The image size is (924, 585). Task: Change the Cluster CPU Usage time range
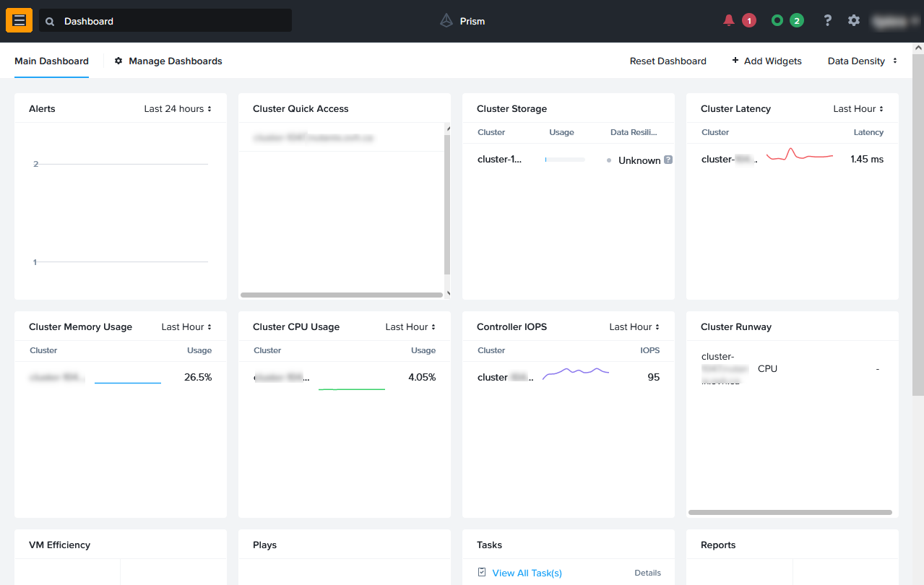410,327
